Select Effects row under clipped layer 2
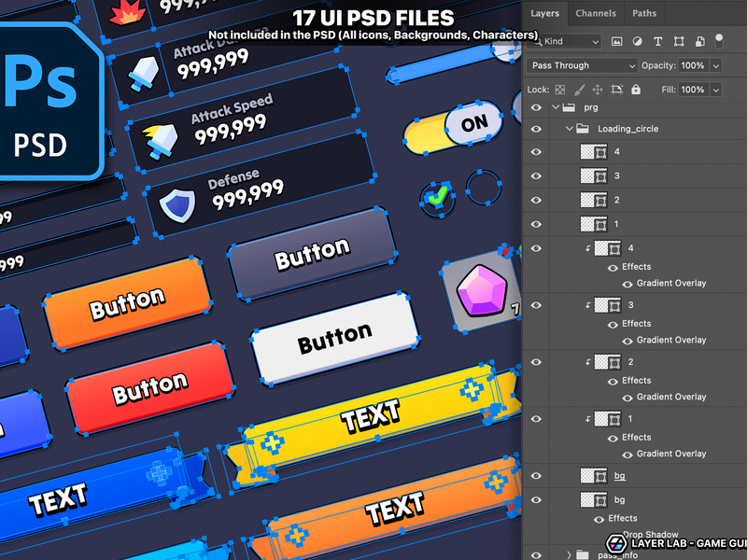 [636, 380]
